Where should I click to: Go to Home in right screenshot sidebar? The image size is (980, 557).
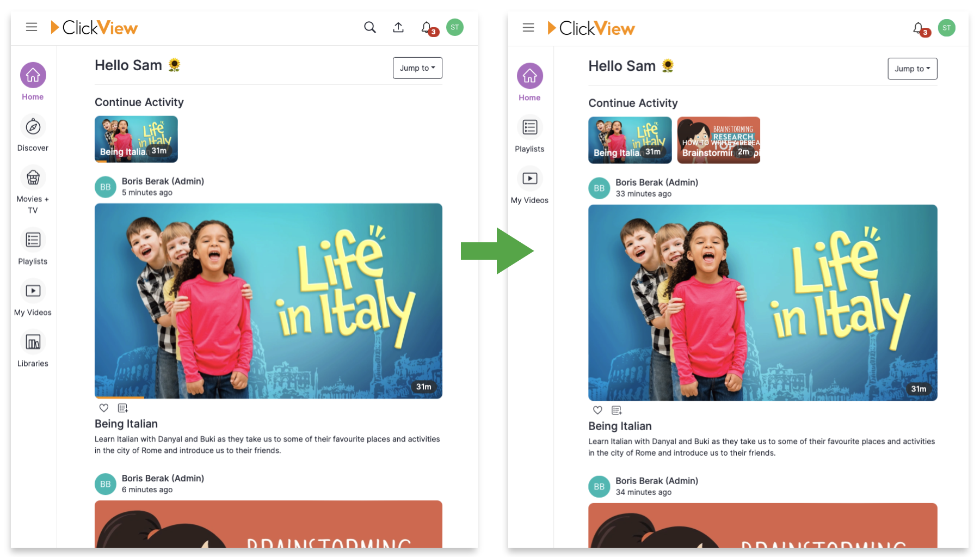tap(529, 82)
